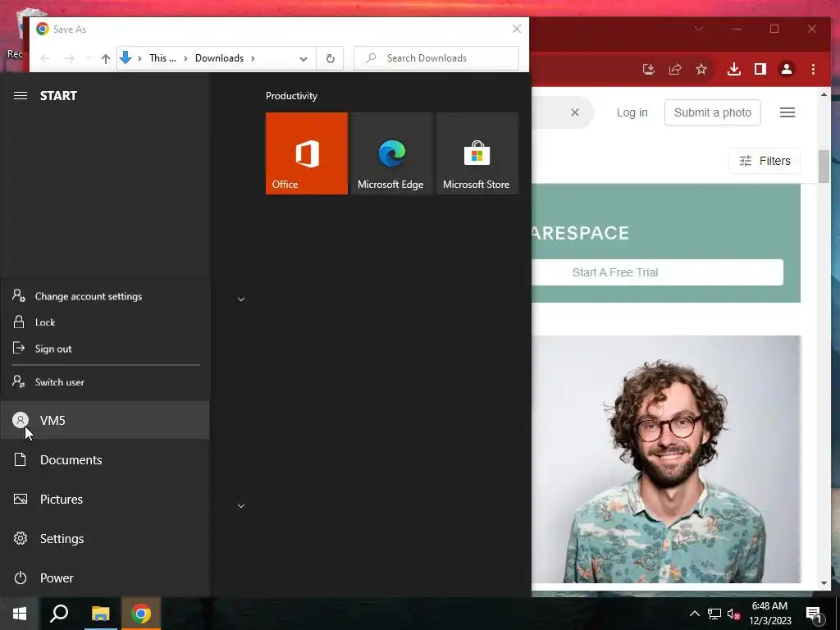Image resolution: width=840 pixels, height=630 pixels.
Task: Open photo of curly-haired man
Action: [x=666, y=459]
